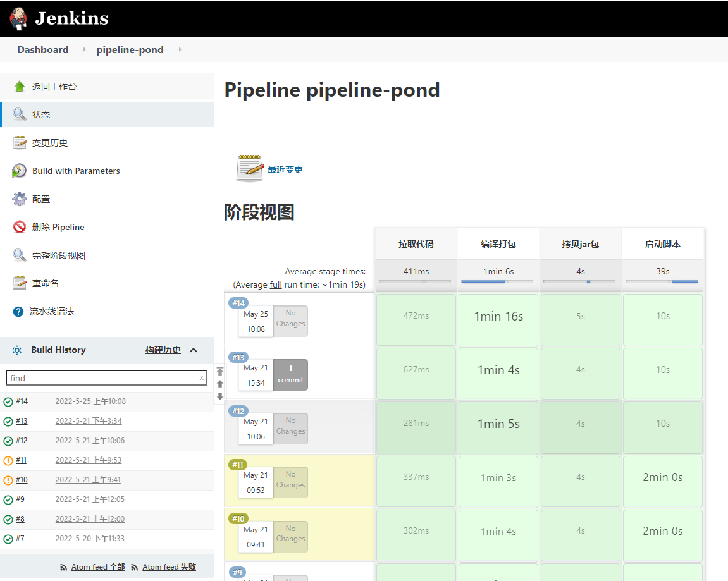Image resolution: width=728 pixels, height=581 pixels.
Task: Jump to top of build history arrow
Action: [220, 371]
